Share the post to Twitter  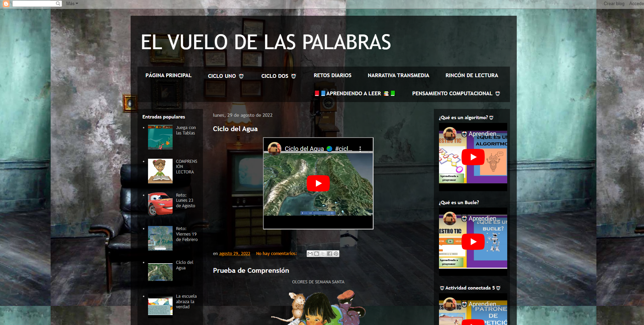tap(323, 254)
